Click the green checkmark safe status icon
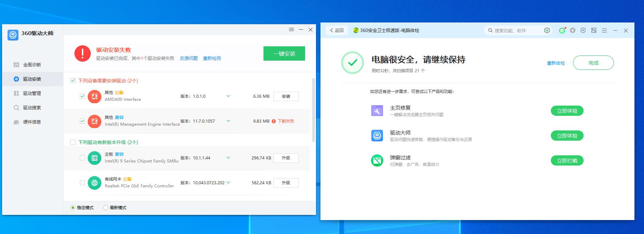This screenshot has width=644, height=234. (x=353, y=63)
